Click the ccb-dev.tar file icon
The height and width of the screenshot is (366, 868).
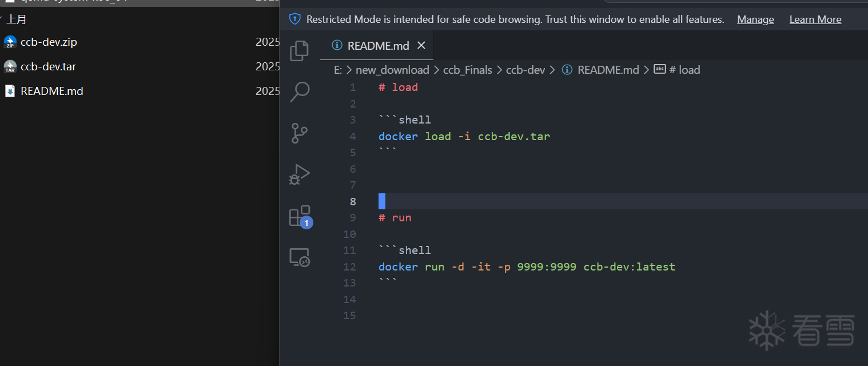(x=10, y=67)
